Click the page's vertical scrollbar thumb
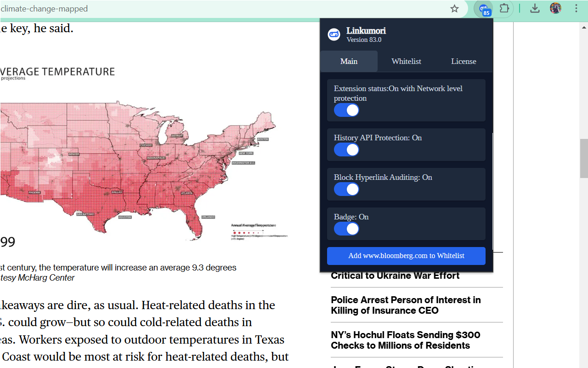Screen dimensions: 588x368 click(x=584, y=158)
